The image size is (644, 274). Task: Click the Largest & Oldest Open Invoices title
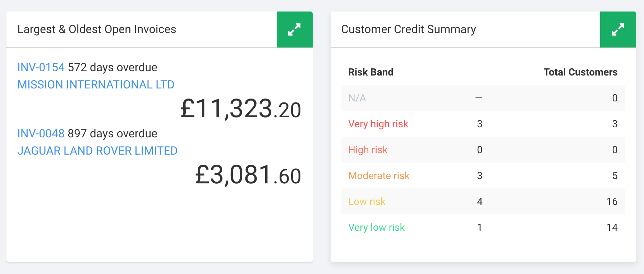[97, 29]
